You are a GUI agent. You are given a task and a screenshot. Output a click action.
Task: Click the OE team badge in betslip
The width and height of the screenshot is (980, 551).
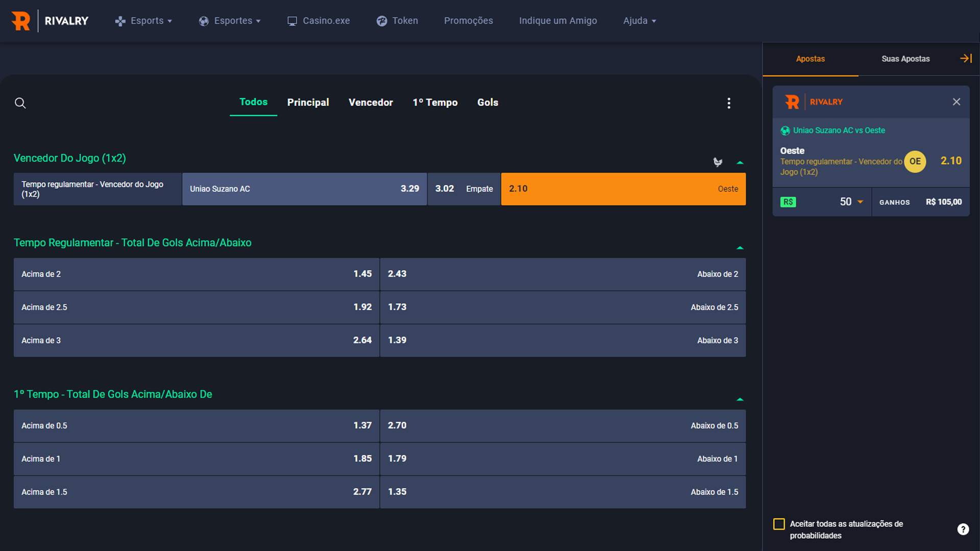click(915, 162)
